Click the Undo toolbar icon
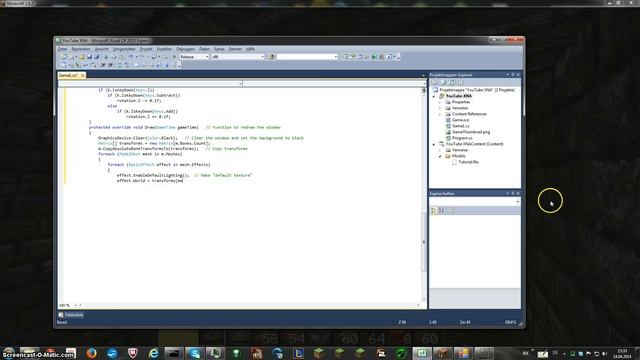This screenshot has height=360, width=640. pyautogui.click(x=131, y=57)
